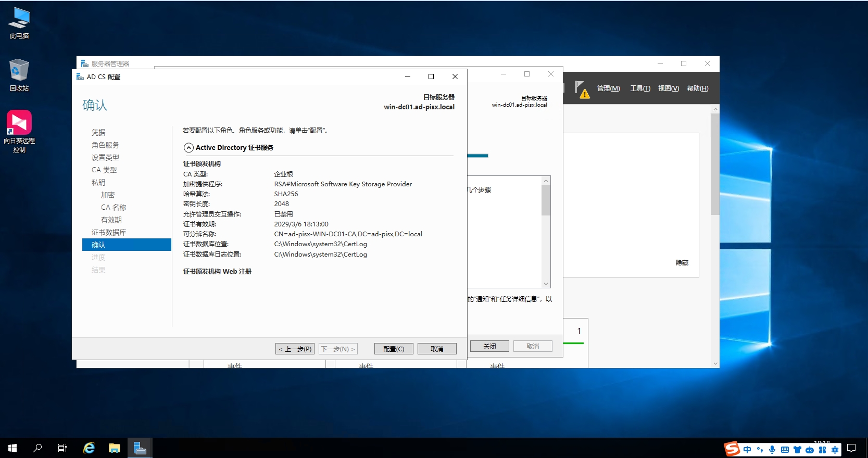Open File Explorer from the taskbar
Viewport: 868px width, 458px height.
[114, 448]
